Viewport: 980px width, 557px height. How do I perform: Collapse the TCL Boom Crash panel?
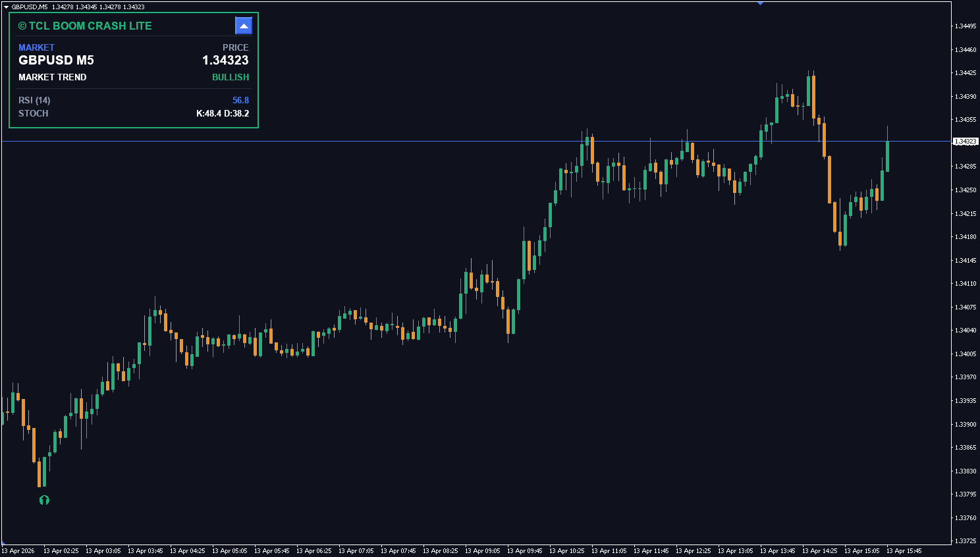click(x=244, y=26)
